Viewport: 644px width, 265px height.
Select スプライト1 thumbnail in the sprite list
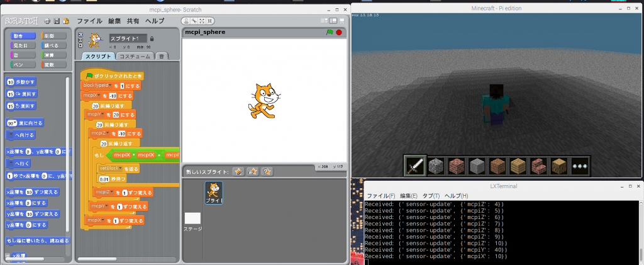(x=214, y=193)
